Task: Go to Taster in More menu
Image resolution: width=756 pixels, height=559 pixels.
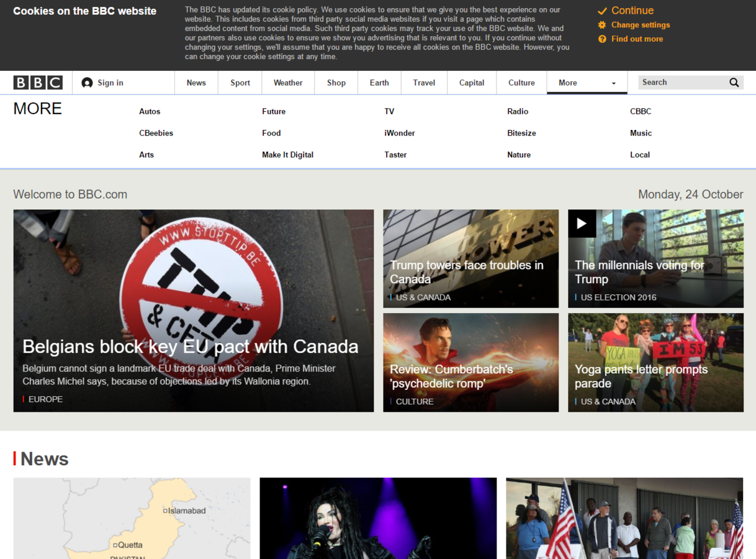Action: coord(395,155)
